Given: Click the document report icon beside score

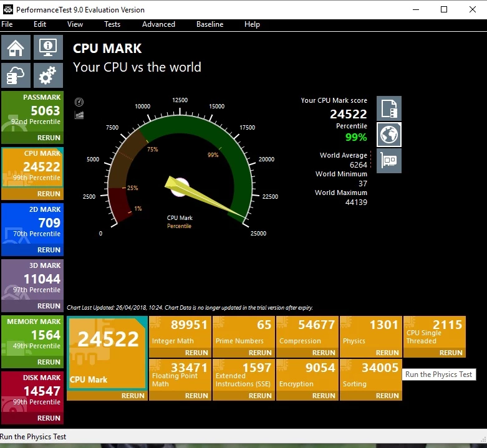Looking at the screenshot, I should point(389,108).
